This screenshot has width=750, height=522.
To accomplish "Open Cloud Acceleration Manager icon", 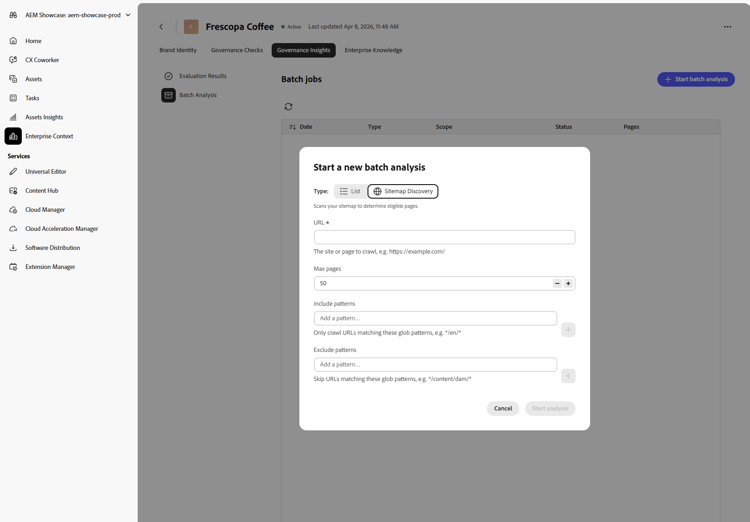I will 13,229.
